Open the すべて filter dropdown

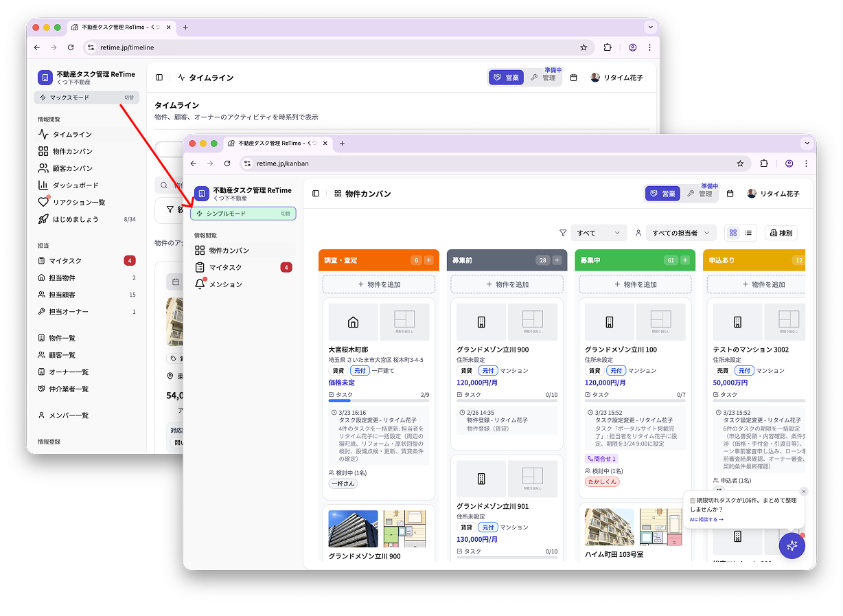click(x=599, y=233)
